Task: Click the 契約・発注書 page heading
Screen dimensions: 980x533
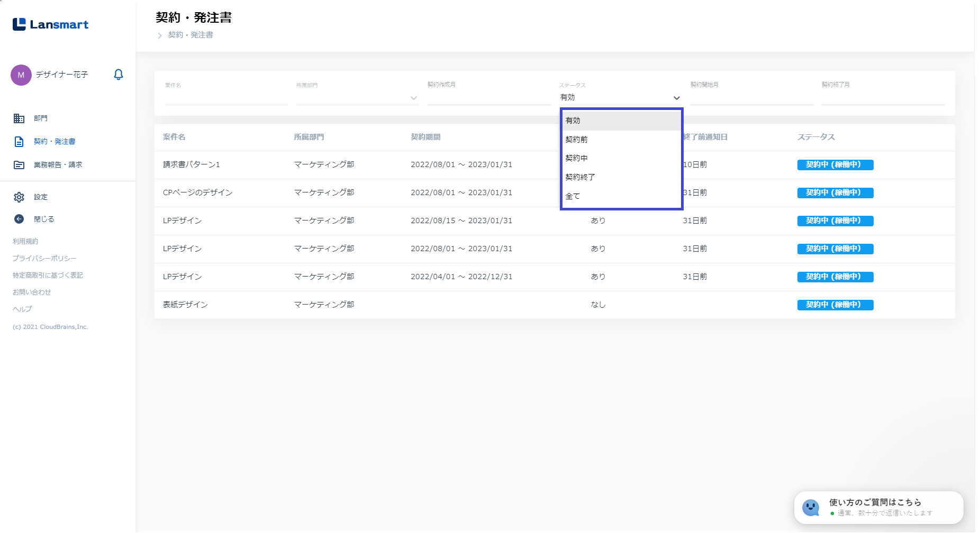Action: point(194,17)
